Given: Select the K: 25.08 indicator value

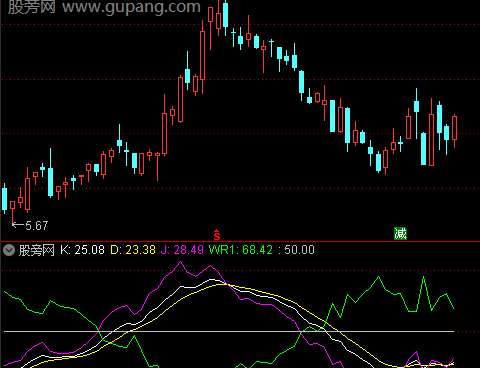Looking at the screenshot, I should (x=82, y=250).
